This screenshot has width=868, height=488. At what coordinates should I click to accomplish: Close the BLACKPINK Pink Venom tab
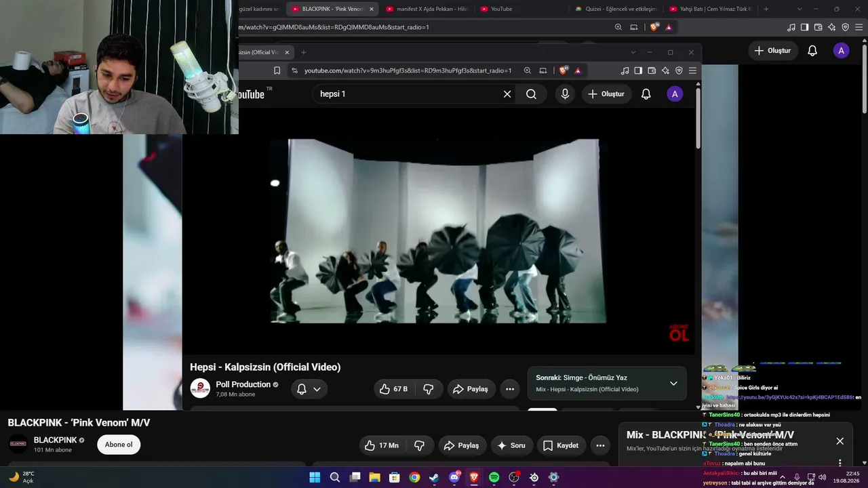(x=371, y=9)
